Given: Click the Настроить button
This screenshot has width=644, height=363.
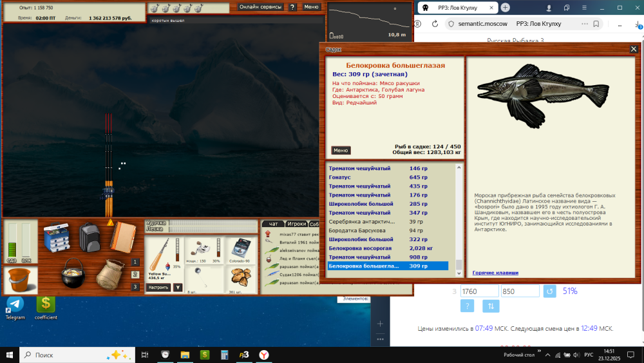Looking at the screenshot, I should (x=158, y=288).
